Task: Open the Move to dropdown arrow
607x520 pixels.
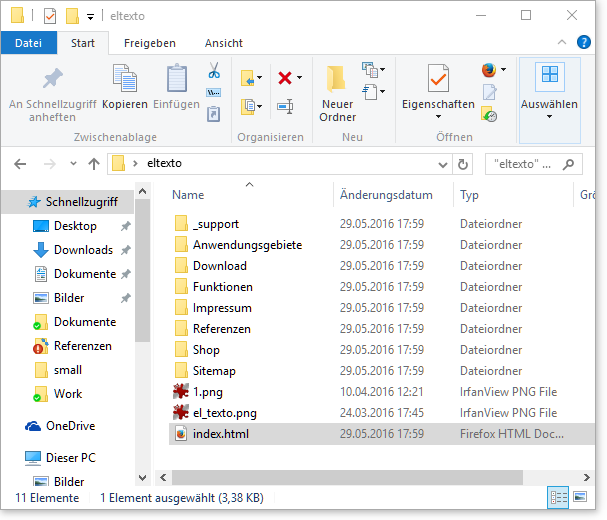Action: click(x=259, y=77)
